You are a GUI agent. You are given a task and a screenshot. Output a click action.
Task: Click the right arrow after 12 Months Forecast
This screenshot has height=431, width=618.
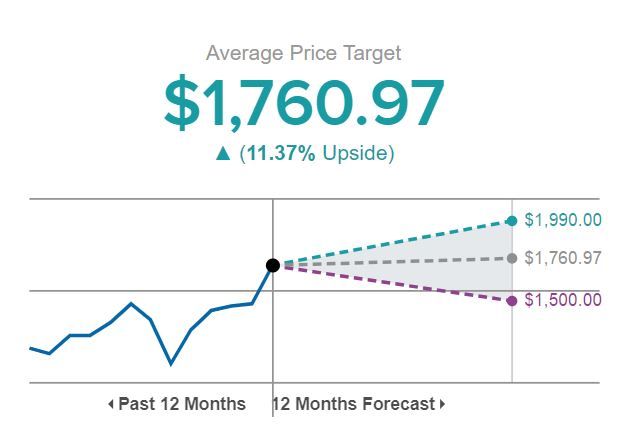tap(442, 404)
